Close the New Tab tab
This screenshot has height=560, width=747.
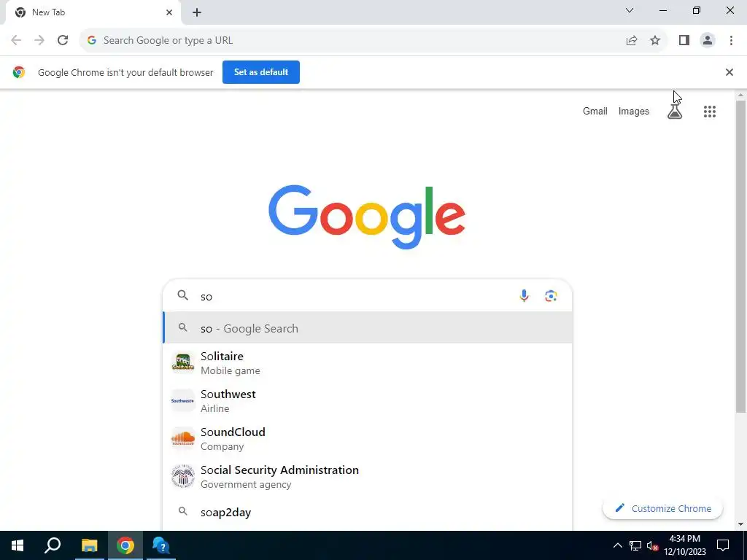click(169, 12)
